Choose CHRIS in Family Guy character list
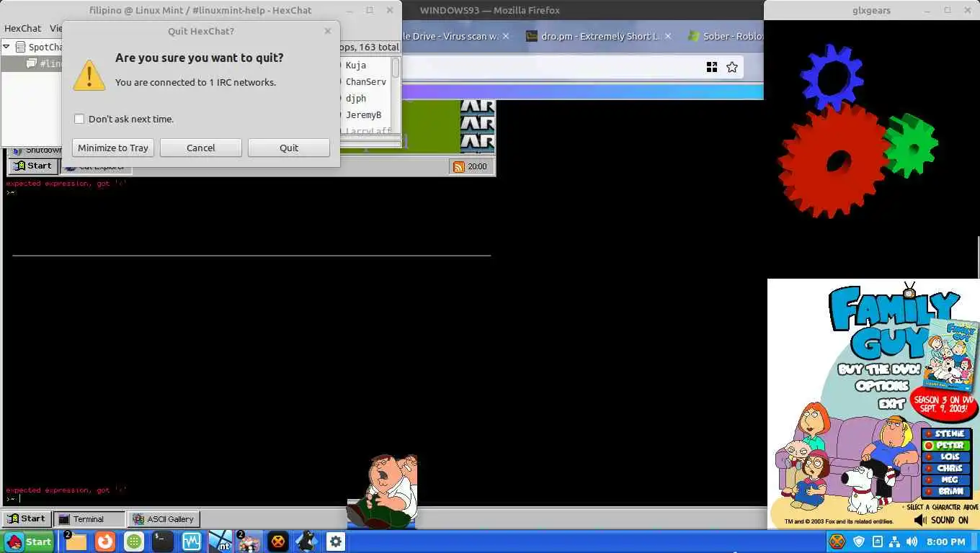 (947, 468)
